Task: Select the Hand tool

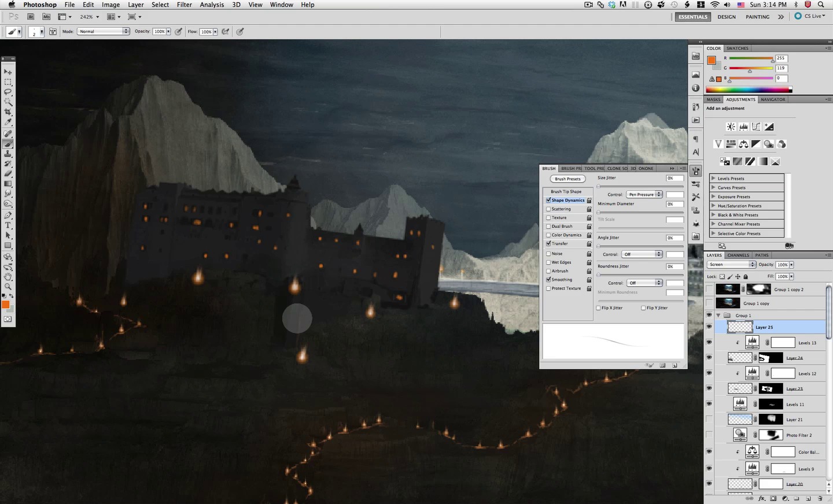Action: (x=8, y=276)
